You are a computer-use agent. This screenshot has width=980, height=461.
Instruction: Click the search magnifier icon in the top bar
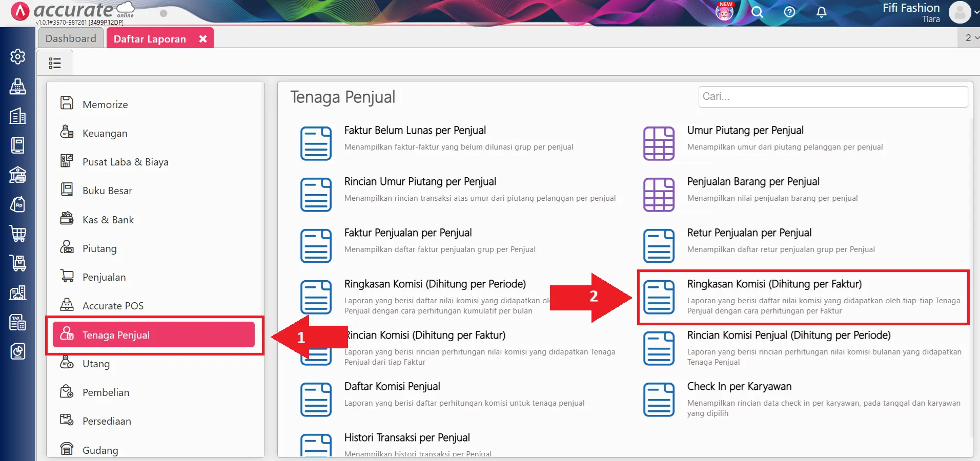pos(757,12)
